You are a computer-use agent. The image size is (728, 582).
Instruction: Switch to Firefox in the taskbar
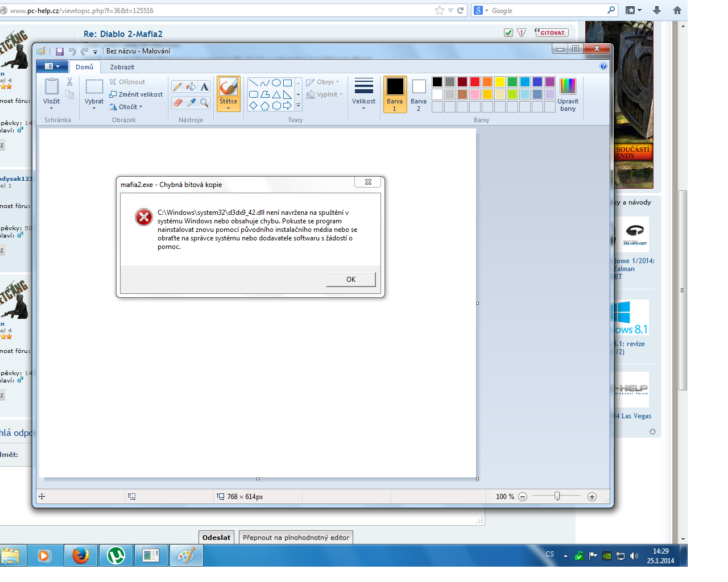point(81,555)
